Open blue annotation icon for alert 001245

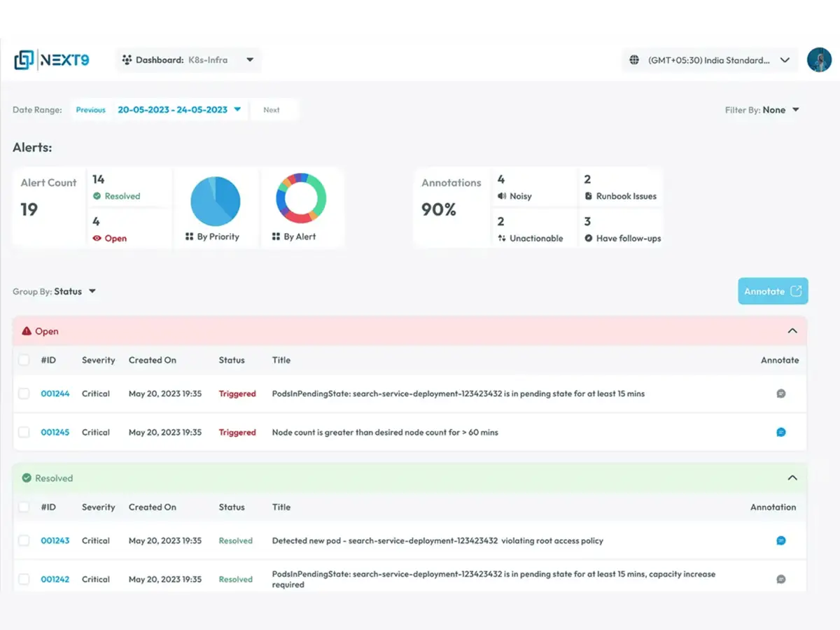click(x=780, y=433)
